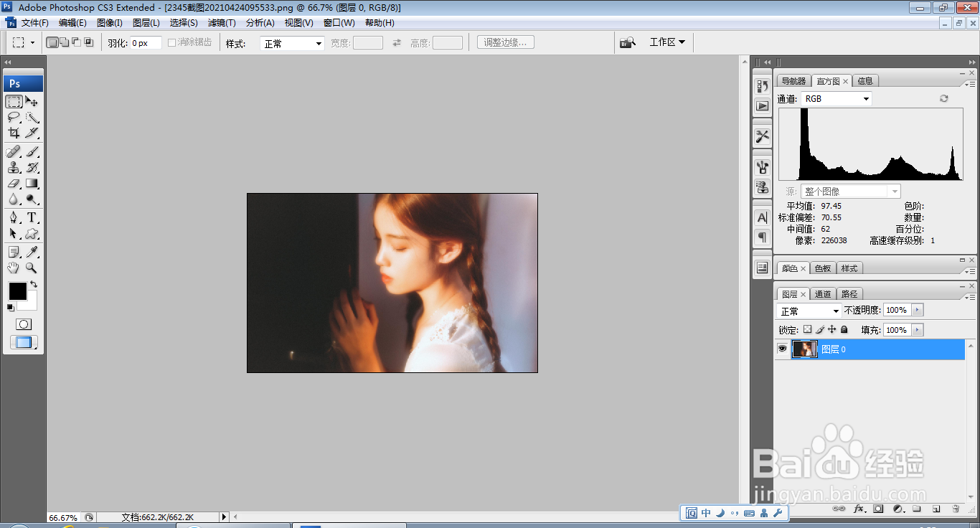Image resolution: width=980 pixels, height=528 pixels.
Task: Select the Blur tool
Action: click(x=14, y=199)
